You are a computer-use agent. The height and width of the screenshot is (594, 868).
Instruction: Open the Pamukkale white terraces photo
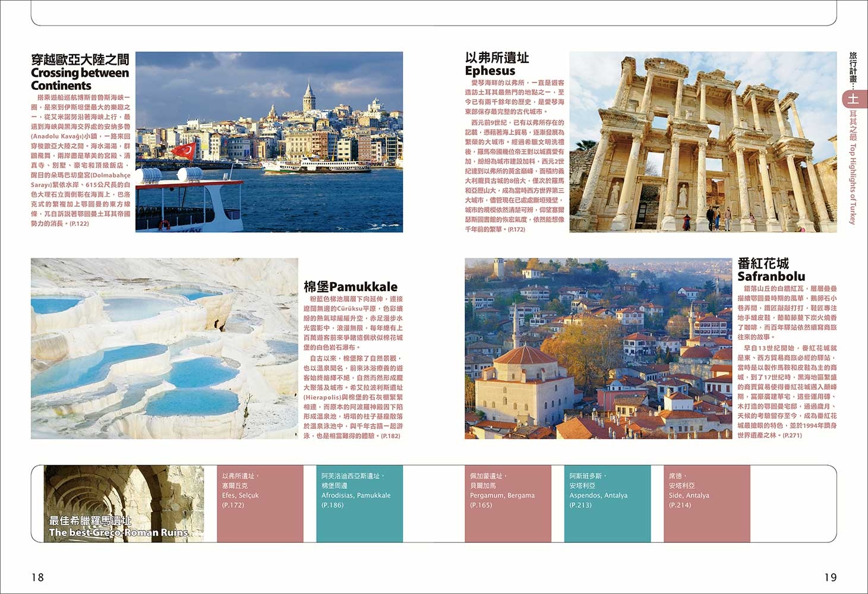(164, 348)
